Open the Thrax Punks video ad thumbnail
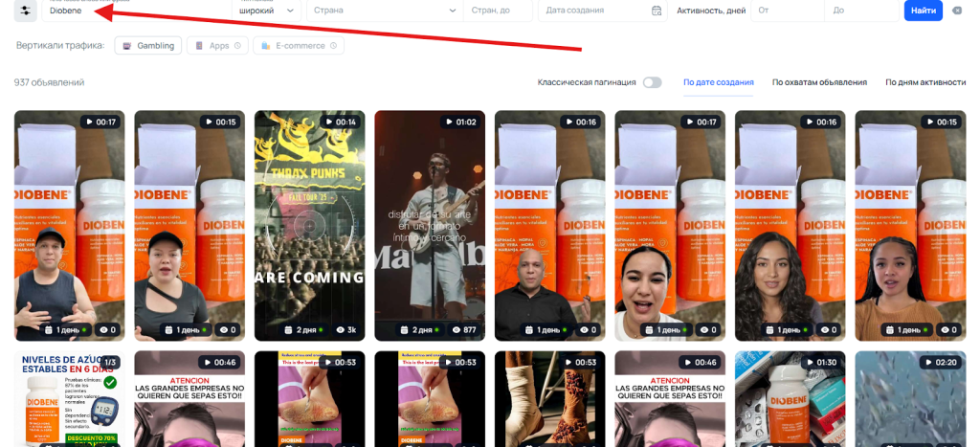The height and width of the screenshot is (447, 980). pos(309,225)
